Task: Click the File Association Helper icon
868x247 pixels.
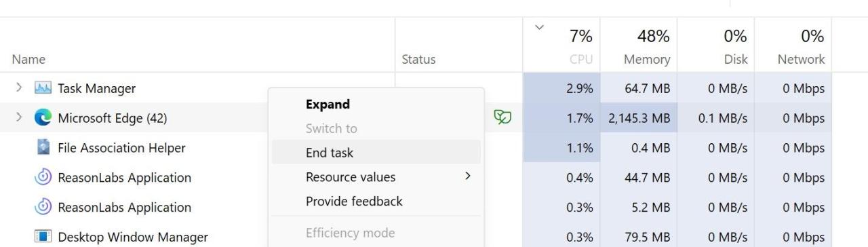Action: (x=43, y=147)
